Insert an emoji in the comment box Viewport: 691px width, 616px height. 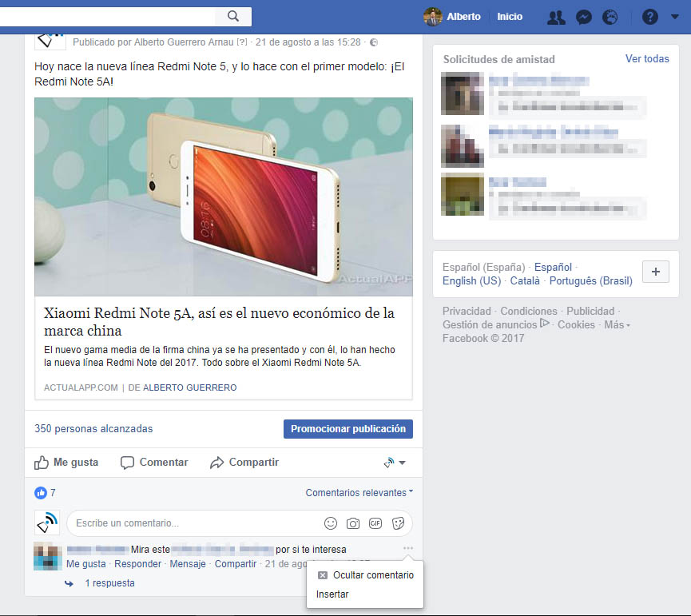coord(331,523)
